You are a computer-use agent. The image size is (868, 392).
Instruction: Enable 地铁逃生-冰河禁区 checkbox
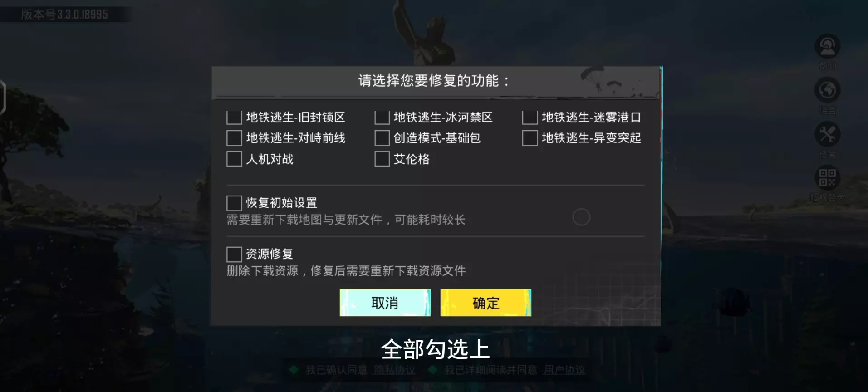click(x=382, y=117)
